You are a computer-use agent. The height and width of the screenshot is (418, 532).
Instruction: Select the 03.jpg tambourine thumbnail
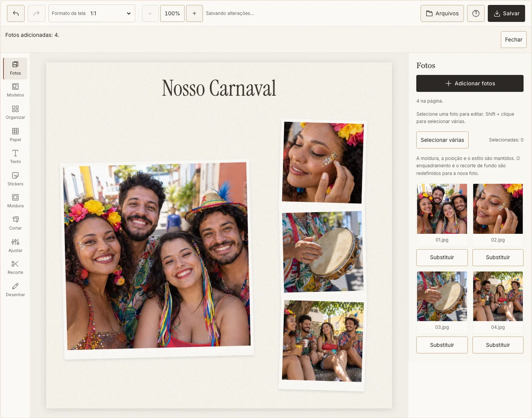[x=442, y=296]
